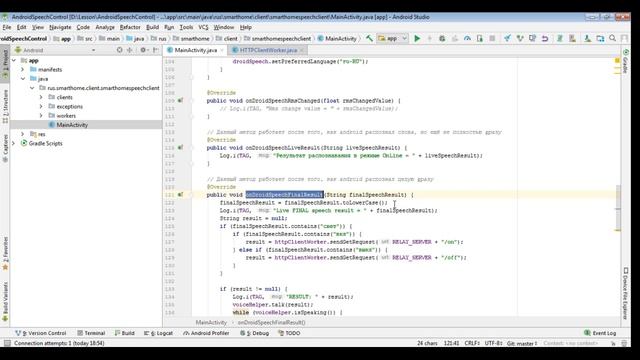Collapse the java folder node
640x360 pixels.
[x=23, y=79]
